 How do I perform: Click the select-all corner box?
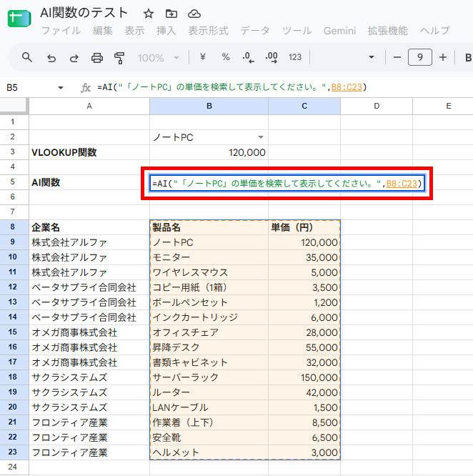[x=13, y=106]
